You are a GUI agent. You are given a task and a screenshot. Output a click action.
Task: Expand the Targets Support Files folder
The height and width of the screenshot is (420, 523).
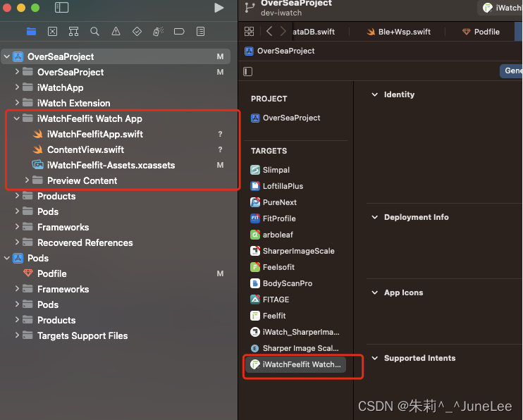coord(17,335)
